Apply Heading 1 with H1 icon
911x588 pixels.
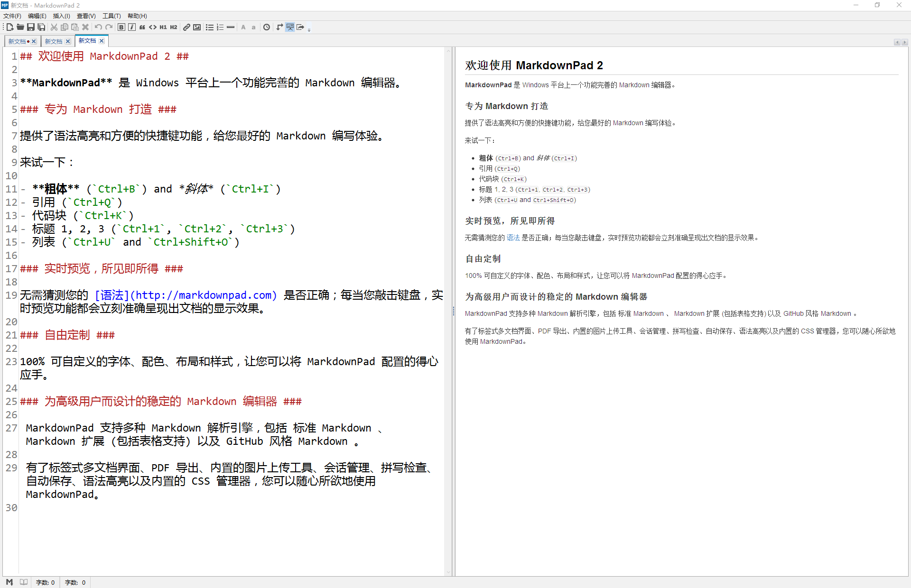coord(163,27)
